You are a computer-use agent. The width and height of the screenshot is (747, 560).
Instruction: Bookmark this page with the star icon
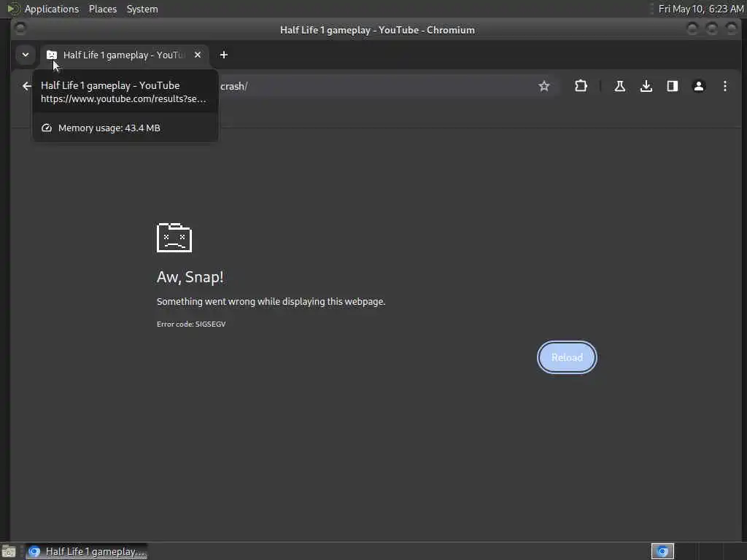pyautogui.click(x=544, y=86)
